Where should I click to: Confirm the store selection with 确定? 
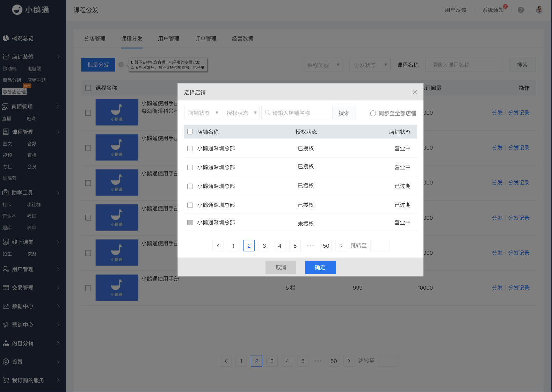pos(320,267)
